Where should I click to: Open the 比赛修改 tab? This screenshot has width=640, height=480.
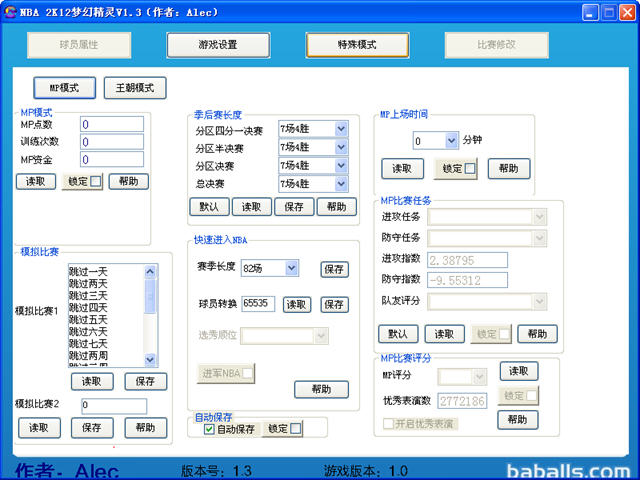pos(496,45)
